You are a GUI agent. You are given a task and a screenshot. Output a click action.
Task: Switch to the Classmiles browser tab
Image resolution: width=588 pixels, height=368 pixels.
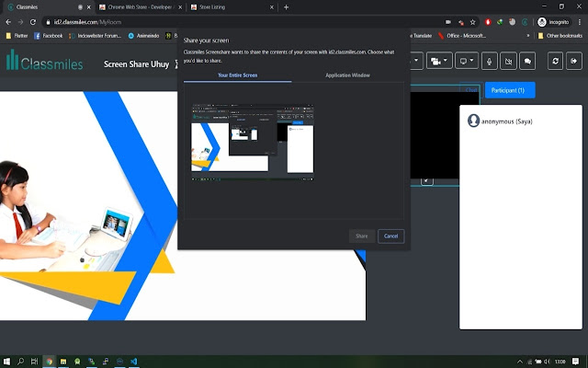tap(47, 7)
